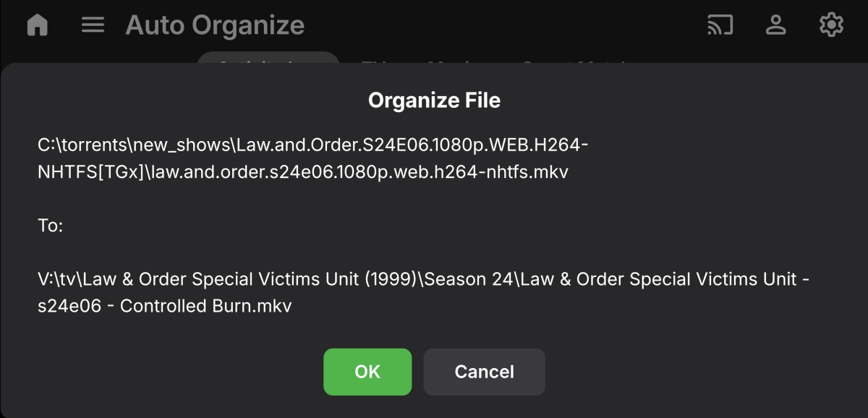Click the Cast to device icon

point(720,25)
